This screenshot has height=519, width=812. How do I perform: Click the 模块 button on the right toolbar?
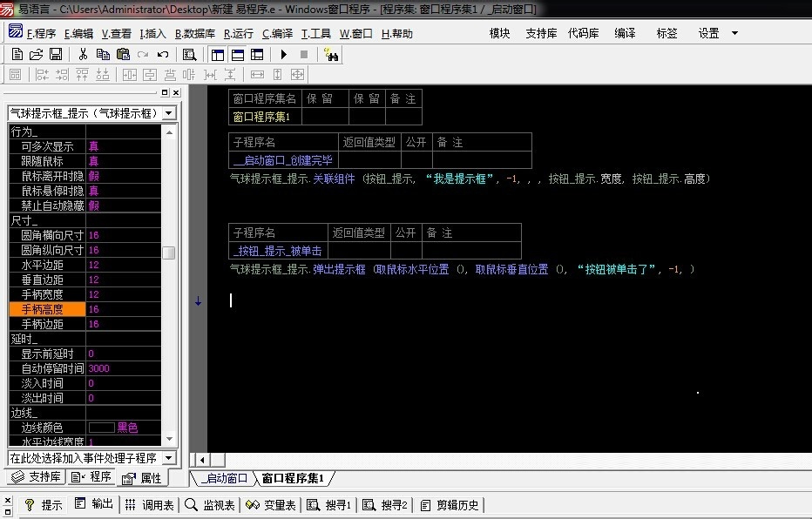(500, 33)
